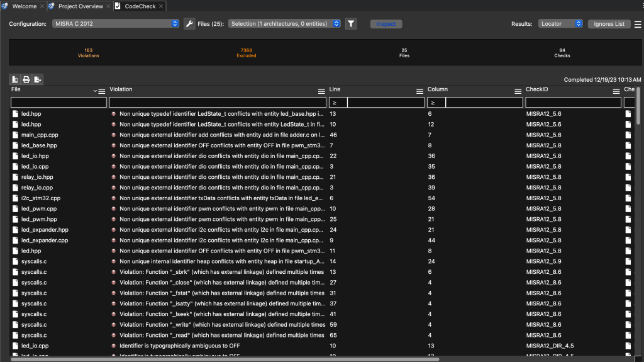Screen dimensions: 644x362
Task: Close the Welcome tab
Action: pos(42,6)
